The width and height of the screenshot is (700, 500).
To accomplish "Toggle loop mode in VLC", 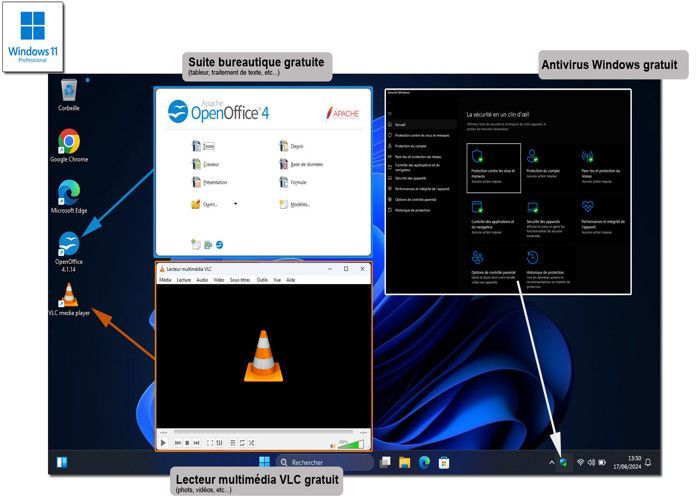I will [242, 443].
